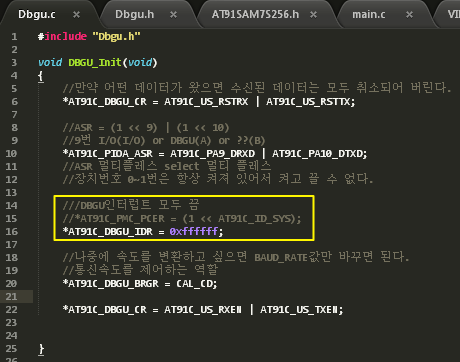This screenshot has width=460, height=362.
Task: Click line number 3 in gutter
Action: coord(14,62)
